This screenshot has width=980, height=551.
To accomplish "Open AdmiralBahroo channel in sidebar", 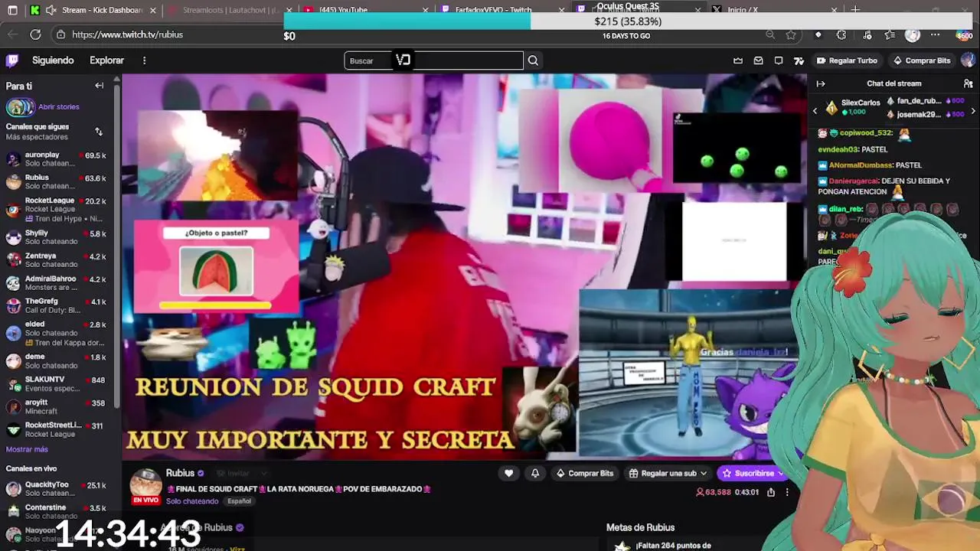I will point(56,283).
